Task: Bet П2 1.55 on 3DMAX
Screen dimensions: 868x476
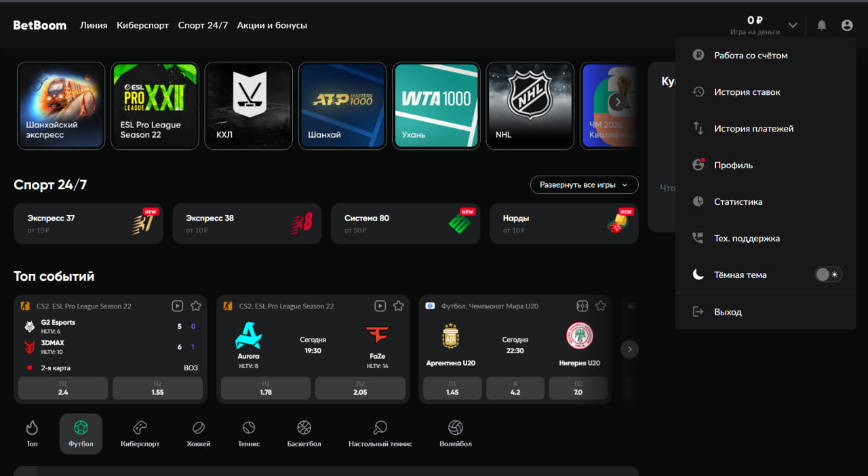Action: point(157,389)
